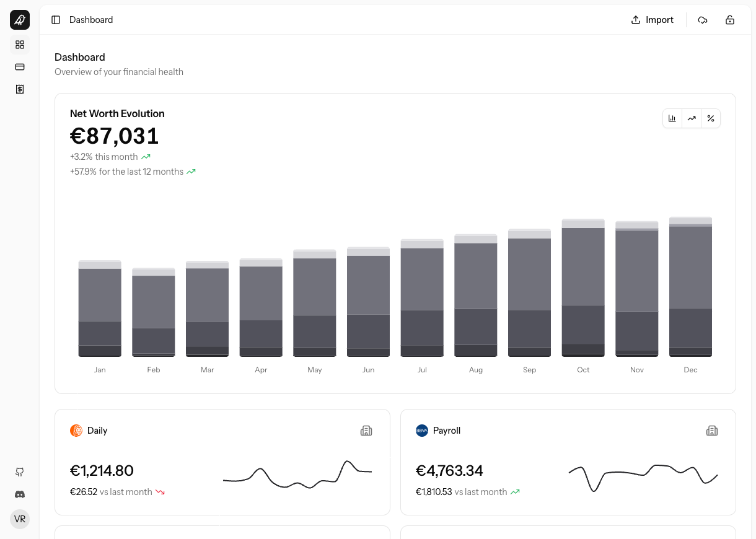Image resolution: width=756 pixels, height=539 pixels.
Task: Click the bank icon on the Daily card
Action: tap(366, 430)
